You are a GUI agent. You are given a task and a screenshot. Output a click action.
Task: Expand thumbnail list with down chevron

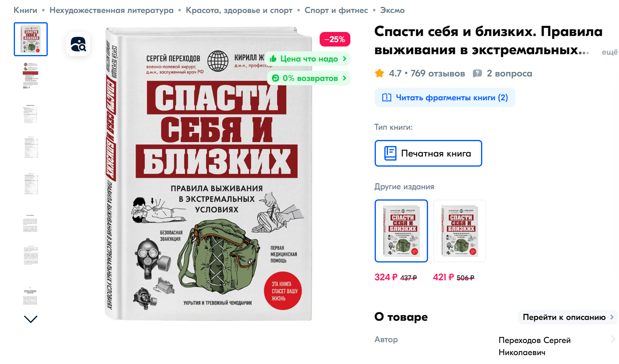31,319
